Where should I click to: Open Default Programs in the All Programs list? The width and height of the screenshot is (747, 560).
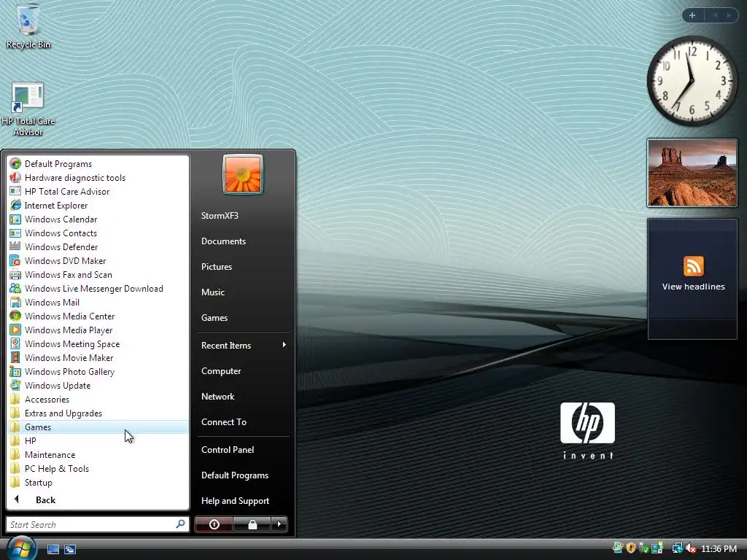coord(98,164)
